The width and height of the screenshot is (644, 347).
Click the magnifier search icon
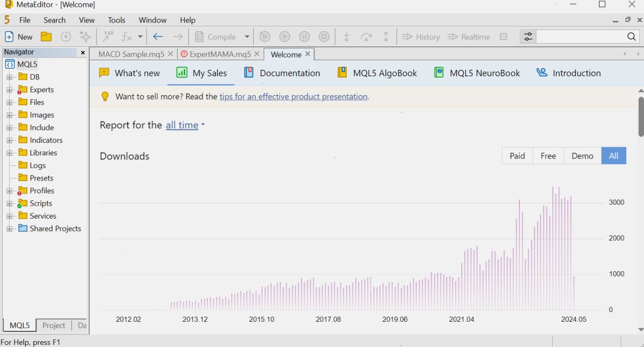[x=632, y=37]
